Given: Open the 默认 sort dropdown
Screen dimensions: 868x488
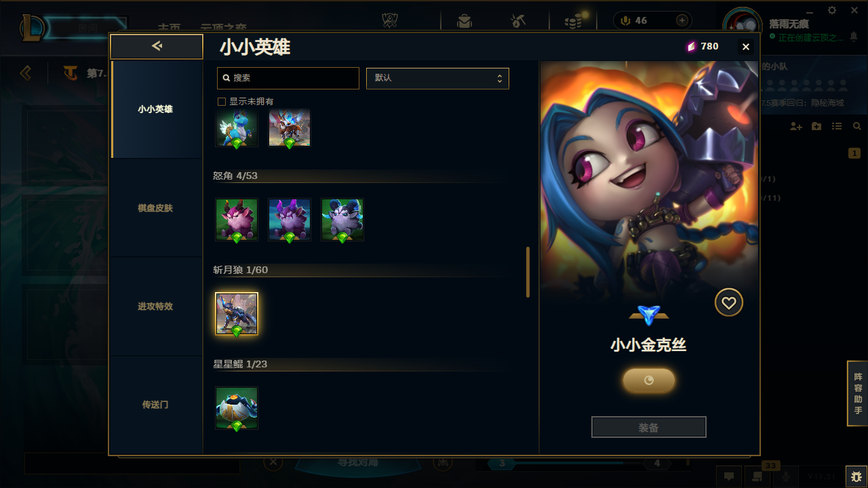Looking at the screenshot, I should (x=437, y=78).
